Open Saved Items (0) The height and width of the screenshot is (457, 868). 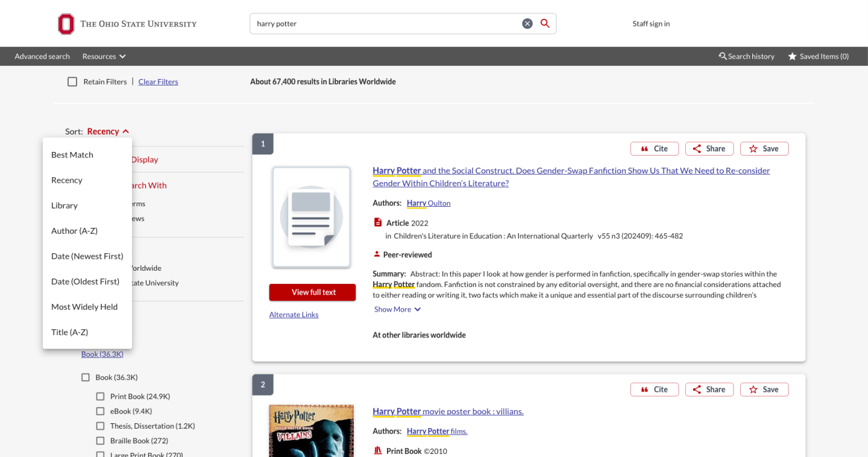(x=818, y=56)
